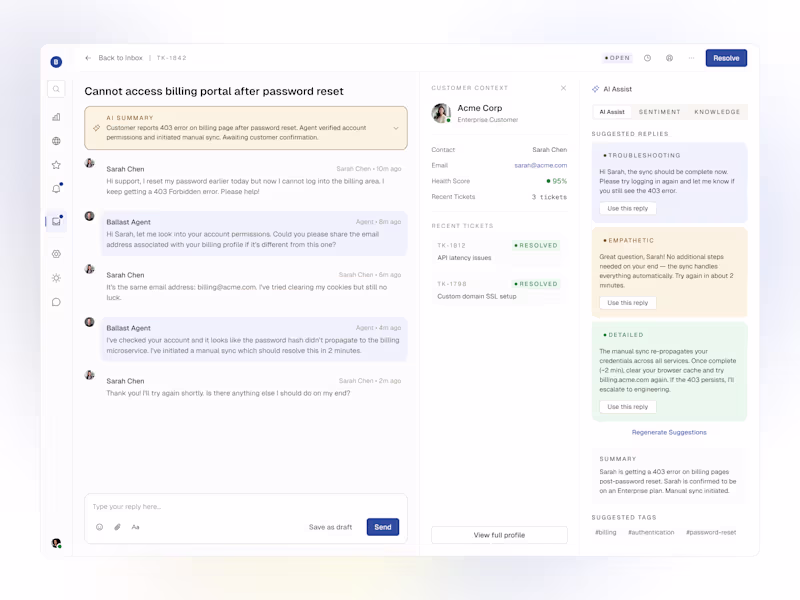Open recent ticket TK-1812 API latency issues
Viewport: 800px width, 600px height.
coord(499,252)
